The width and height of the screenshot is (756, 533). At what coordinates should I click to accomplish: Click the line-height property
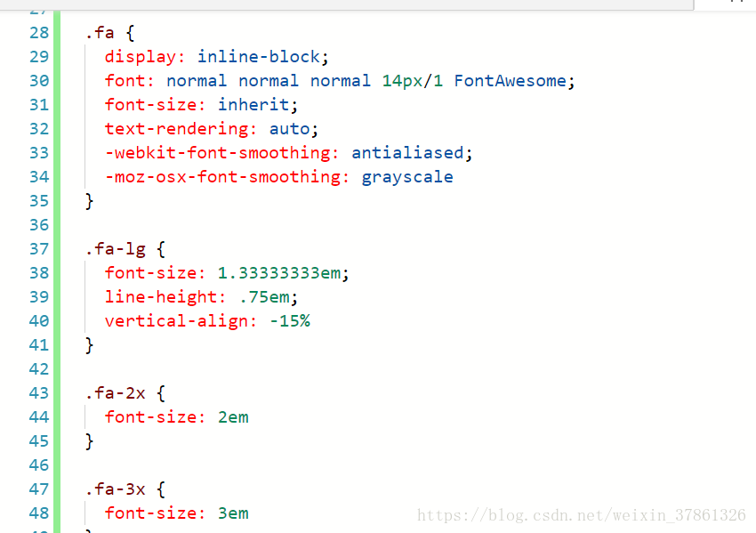coord(161,296)
